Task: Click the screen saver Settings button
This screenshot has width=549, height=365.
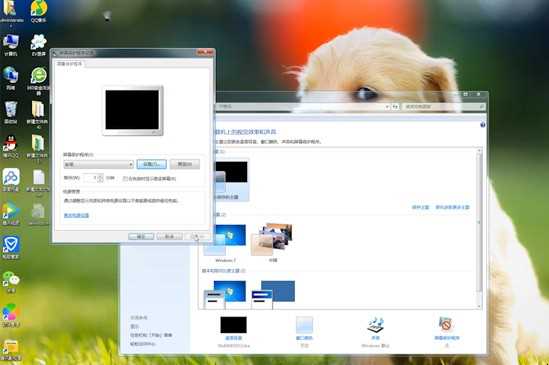Action: 151,164
